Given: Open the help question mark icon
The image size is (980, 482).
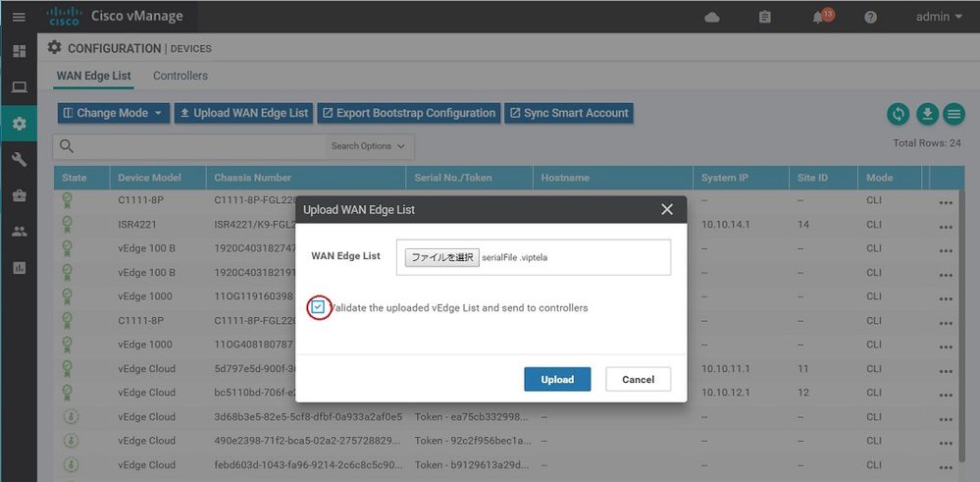Looking at the screenshot, I should point(871,17).
